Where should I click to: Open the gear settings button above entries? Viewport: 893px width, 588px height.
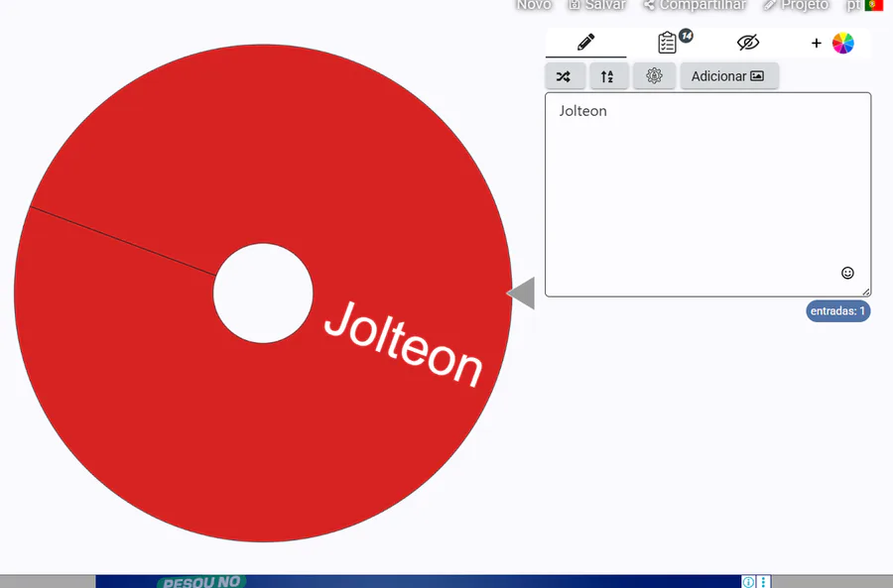[x=654, y=76]
